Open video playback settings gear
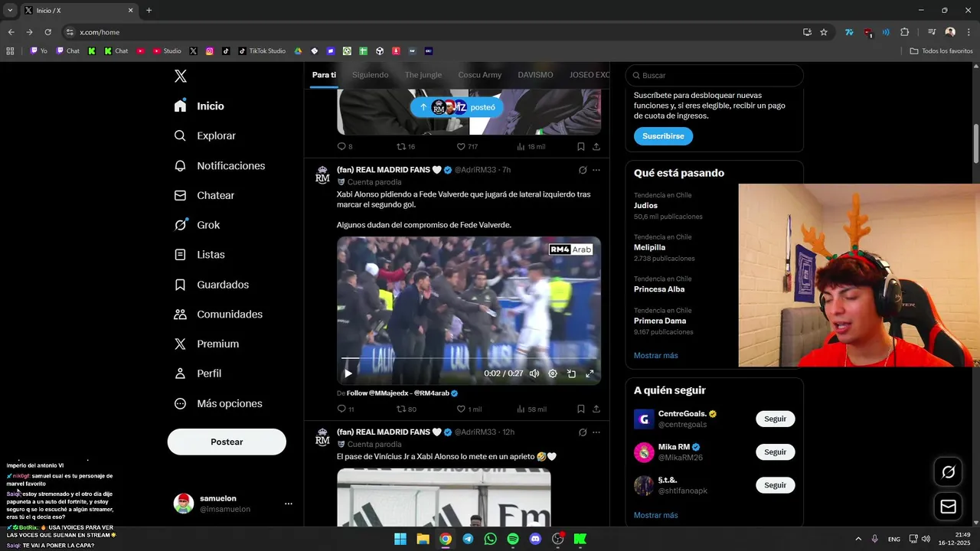 tap(553, 373)
